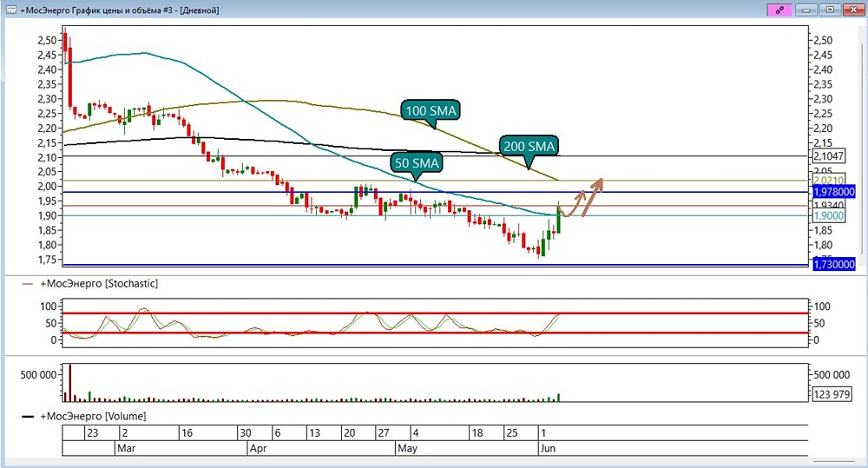868x468 pixels.
Task: Select the 50 SMA callout label
Action: (x=417, y=163)
